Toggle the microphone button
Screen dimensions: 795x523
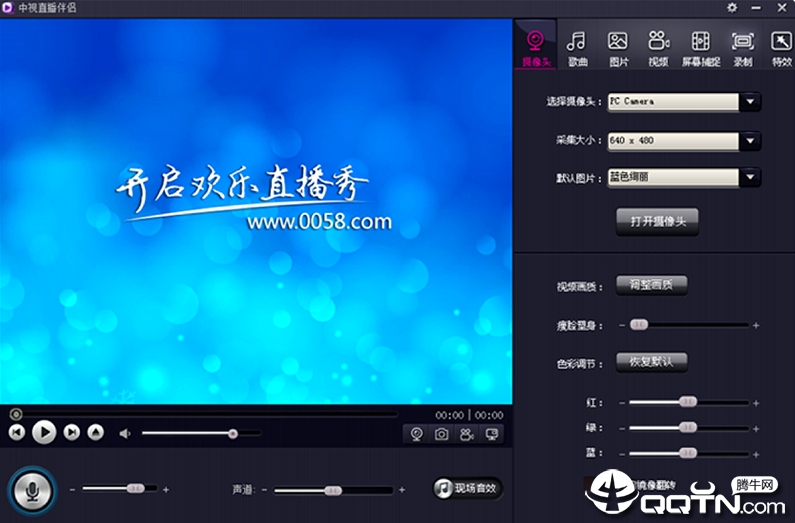32,491
